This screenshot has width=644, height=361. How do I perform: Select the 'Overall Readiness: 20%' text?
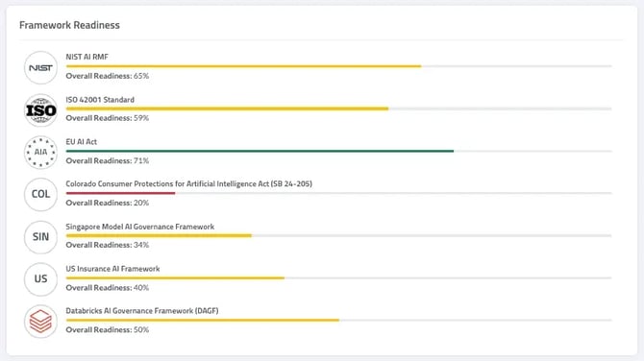pos(108,203)
